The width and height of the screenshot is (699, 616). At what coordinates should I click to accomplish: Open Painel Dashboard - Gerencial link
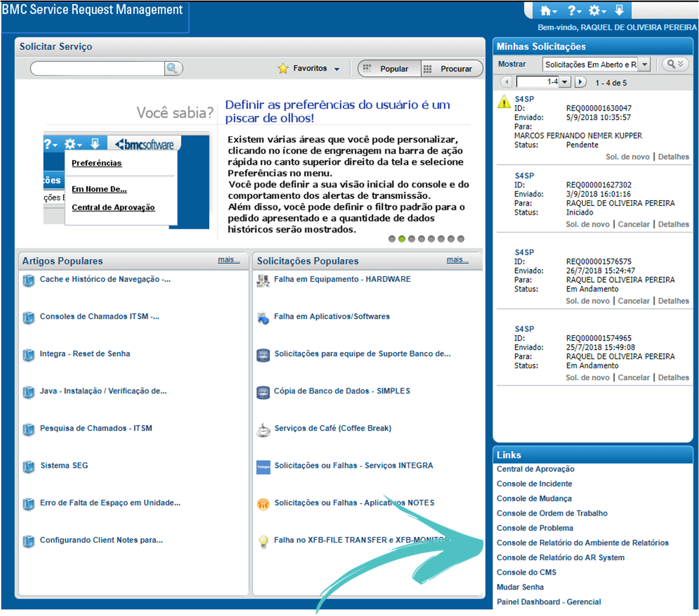549,602
